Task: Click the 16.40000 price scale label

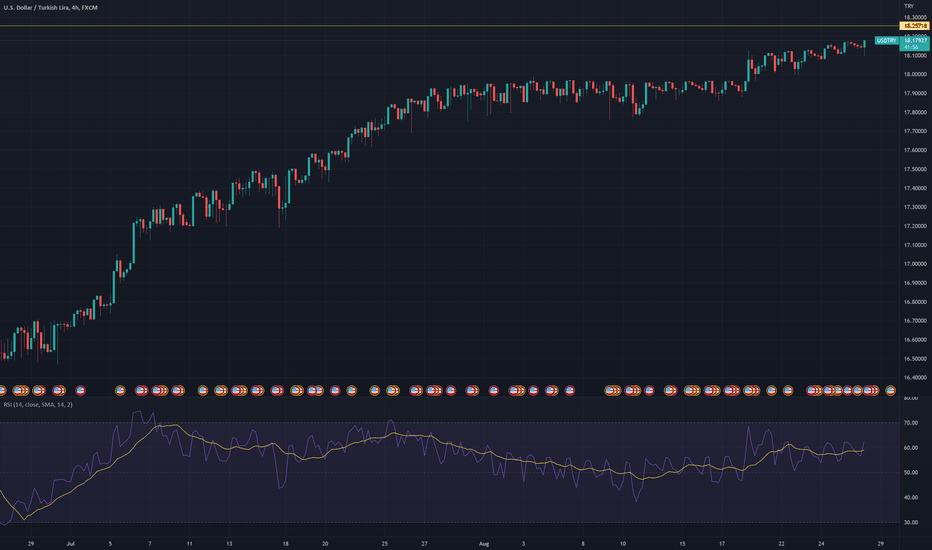Action: [915, 378]
